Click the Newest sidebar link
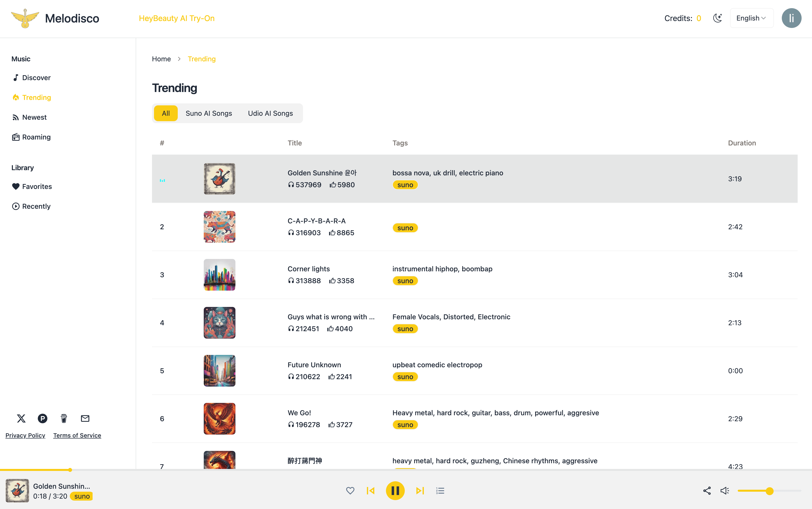 point(34,117)
